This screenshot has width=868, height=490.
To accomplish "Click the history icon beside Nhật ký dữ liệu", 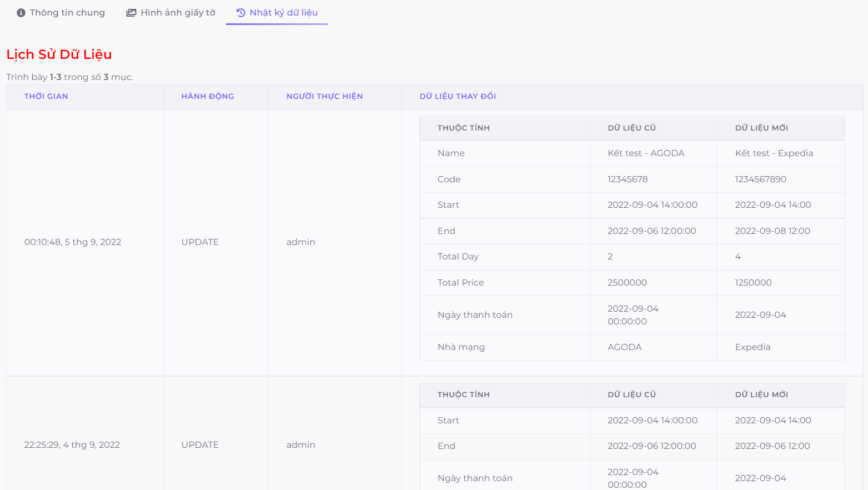I will pos(240,13).
